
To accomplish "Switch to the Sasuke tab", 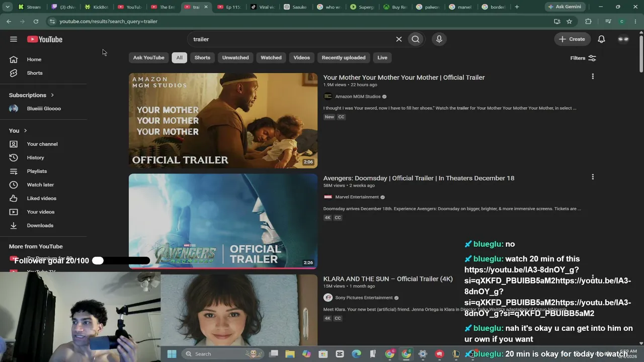I will pos(295,7).
